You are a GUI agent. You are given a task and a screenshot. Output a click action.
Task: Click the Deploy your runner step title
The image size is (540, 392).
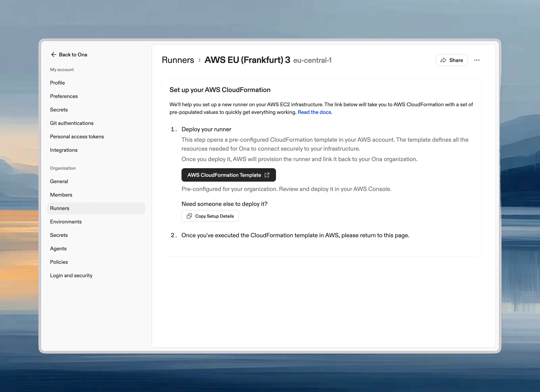coord(207,129)
